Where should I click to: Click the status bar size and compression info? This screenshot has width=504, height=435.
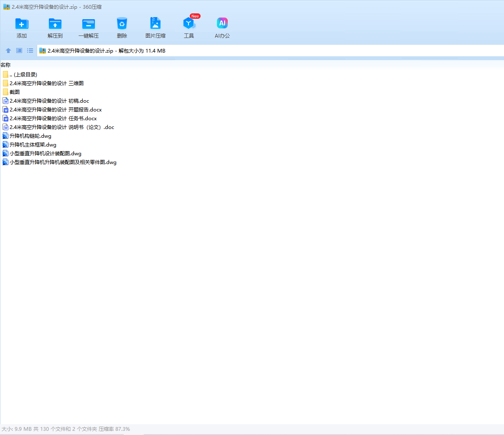[66, 429]
